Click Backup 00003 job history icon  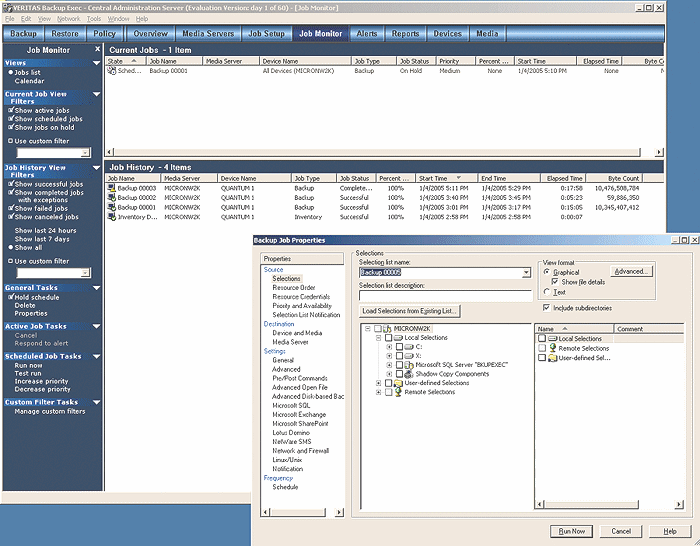coord(112,188)
